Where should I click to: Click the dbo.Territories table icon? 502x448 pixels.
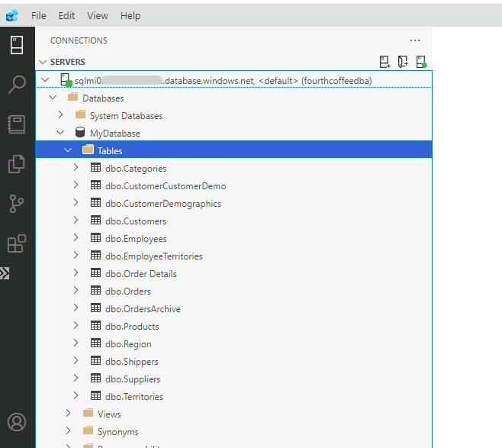point(95,395)
